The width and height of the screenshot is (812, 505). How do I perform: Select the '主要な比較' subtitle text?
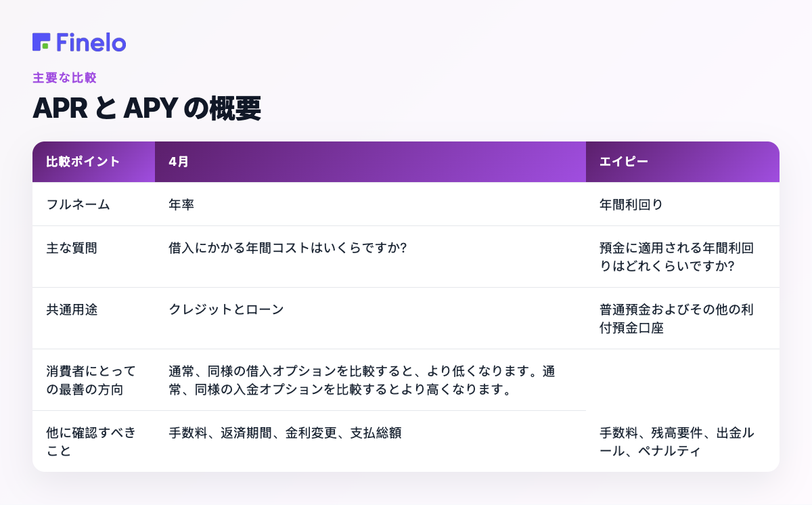point(64,78)
